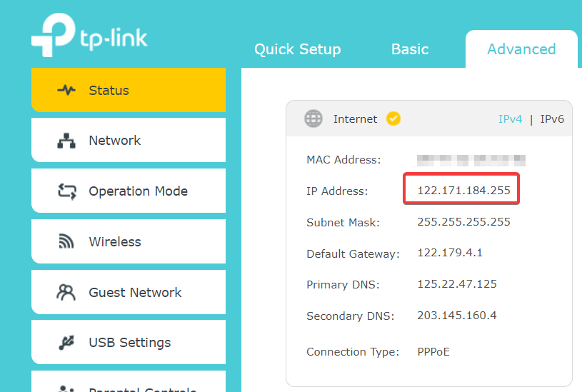Click the Secondary DNS value 203.145.160.4
This screenshot has width=582, height=392.
(456, 315)
